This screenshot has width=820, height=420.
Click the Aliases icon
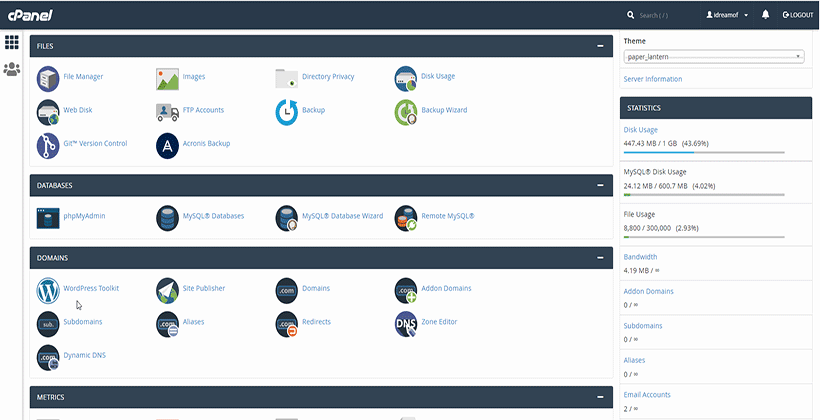[x=167, y=324]
